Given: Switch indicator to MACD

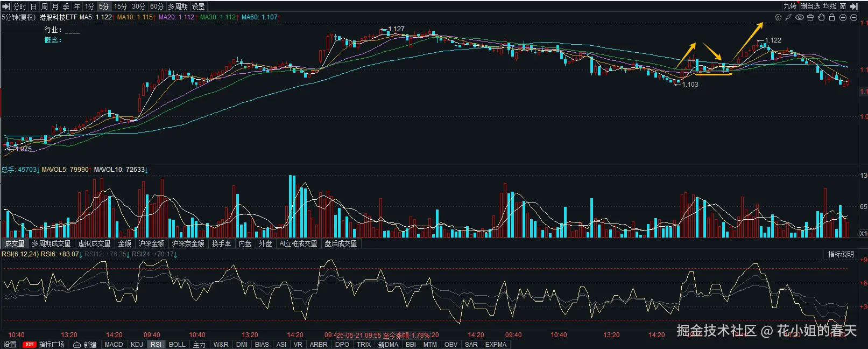Looking at the screenshot, I should click(x=114, y=345).
